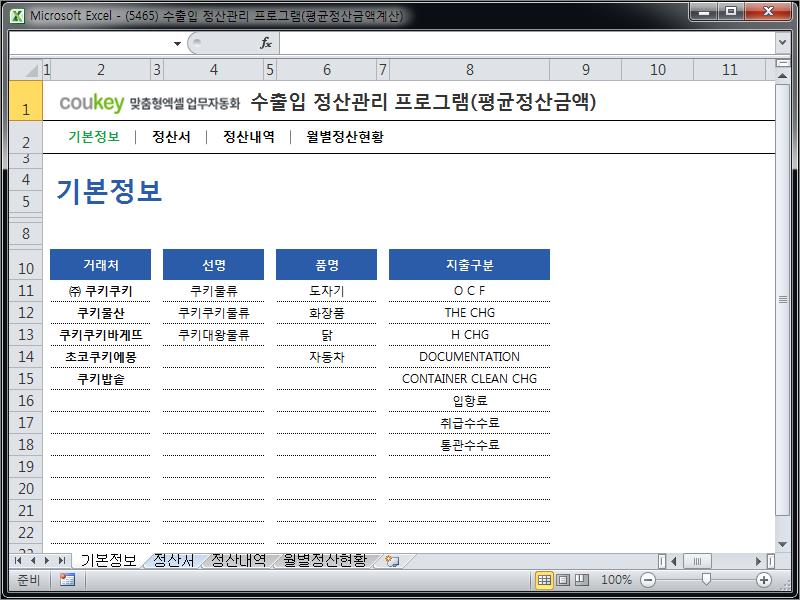Click the vertical scrollbar down arrow

(x=782, y=545)
